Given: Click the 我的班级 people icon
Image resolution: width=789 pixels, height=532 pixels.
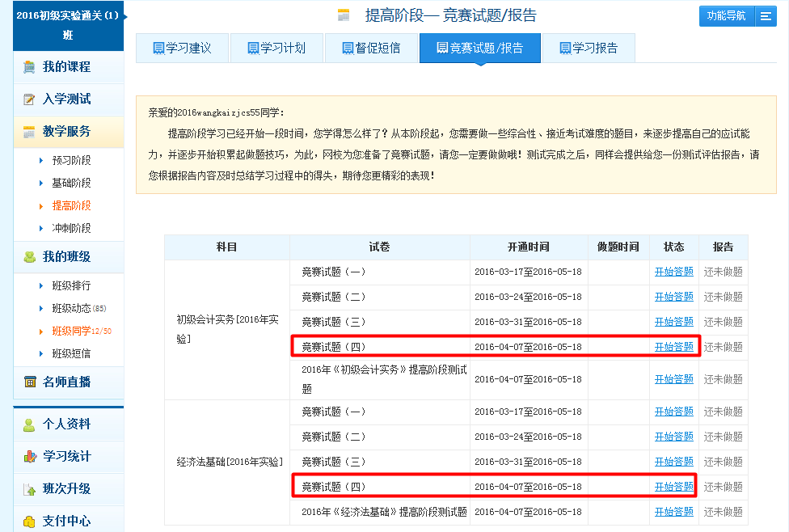Looking at the screenshot, I should coord(30,257).
